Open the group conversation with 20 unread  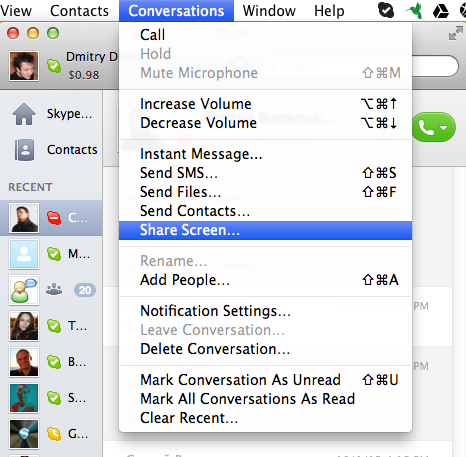(51, 290)
